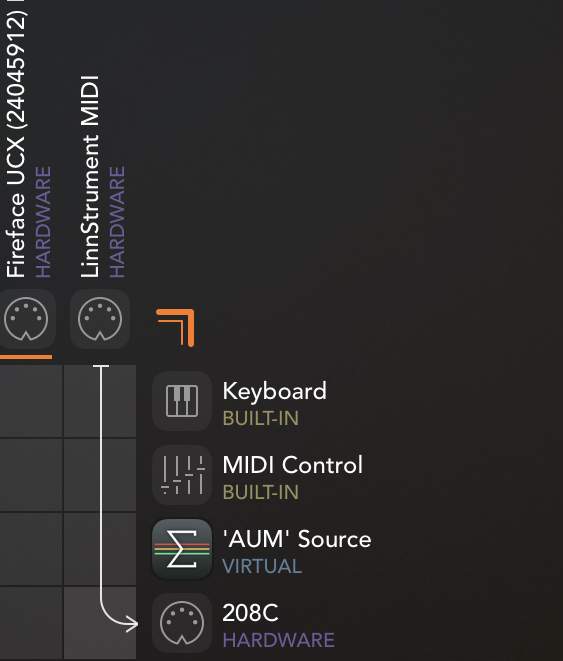This screenshot has width=563, height=661.
Task: Disconnect LinnStrument MIDI from 208C in matrix
Action: [x=100, y=623]
